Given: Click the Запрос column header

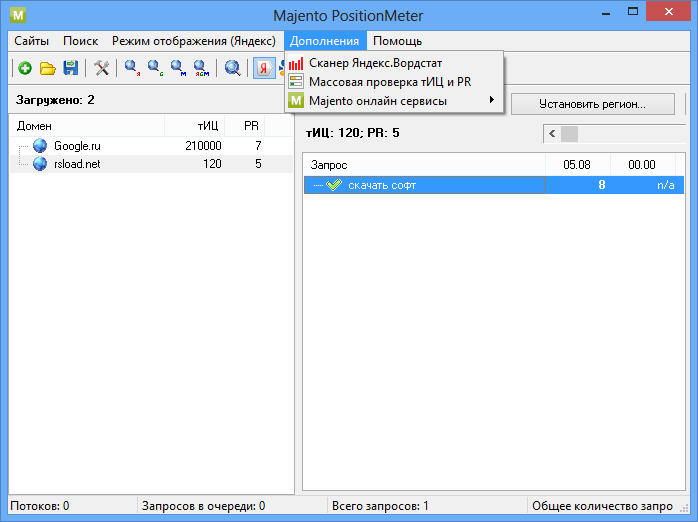Looking at the screenshot, I should tap(425, 165).
